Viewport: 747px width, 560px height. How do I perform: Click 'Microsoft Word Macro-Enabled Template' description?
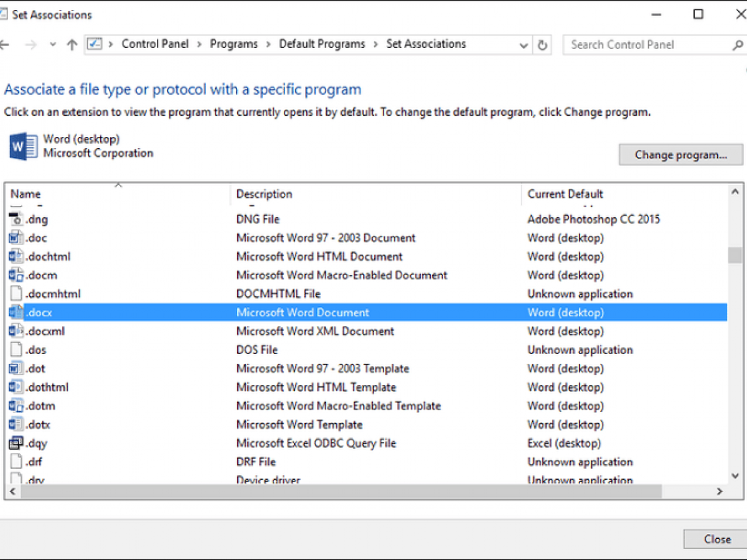coord(339,406)
